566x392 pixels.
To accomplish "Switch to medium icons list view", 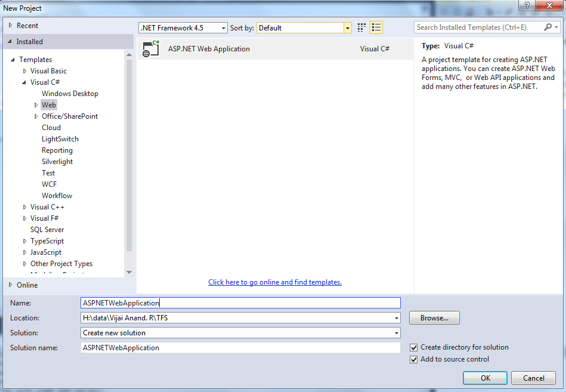I will pyautogui.click(x=376, y=27).
